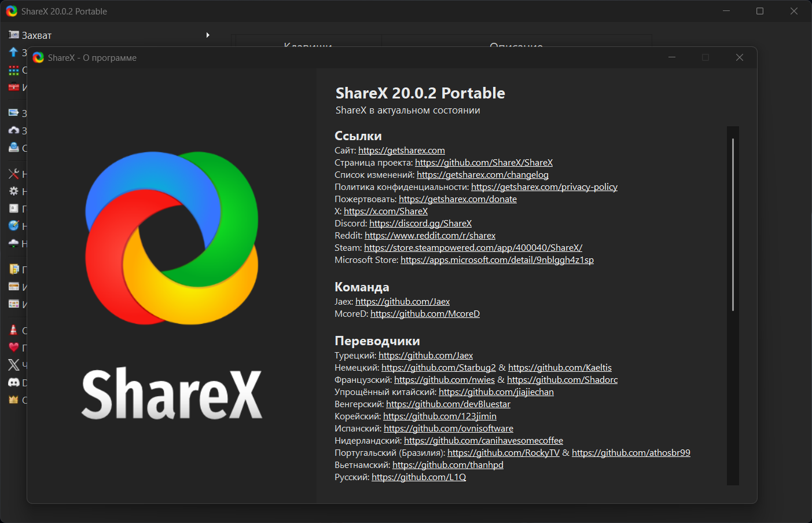Screen dimensions: 812x523
Task: Open the github.com/ShareX/ShareX project page link
Action: tap(484, 163)
